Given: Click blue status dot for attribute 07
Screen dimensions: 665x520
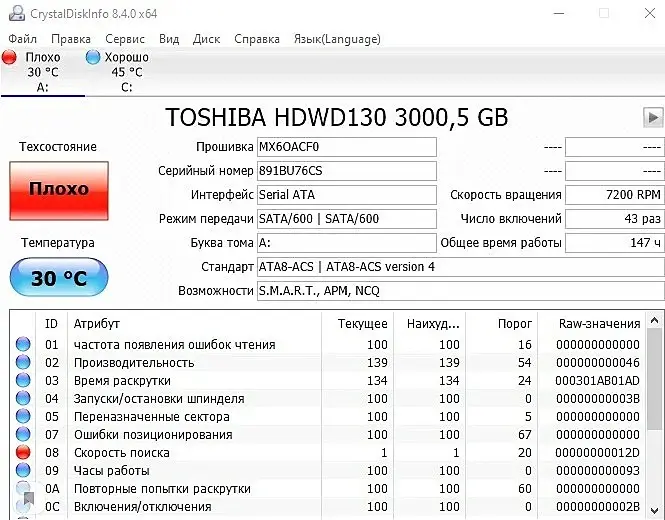Looking at the screenshot, I should coord(23,434).
